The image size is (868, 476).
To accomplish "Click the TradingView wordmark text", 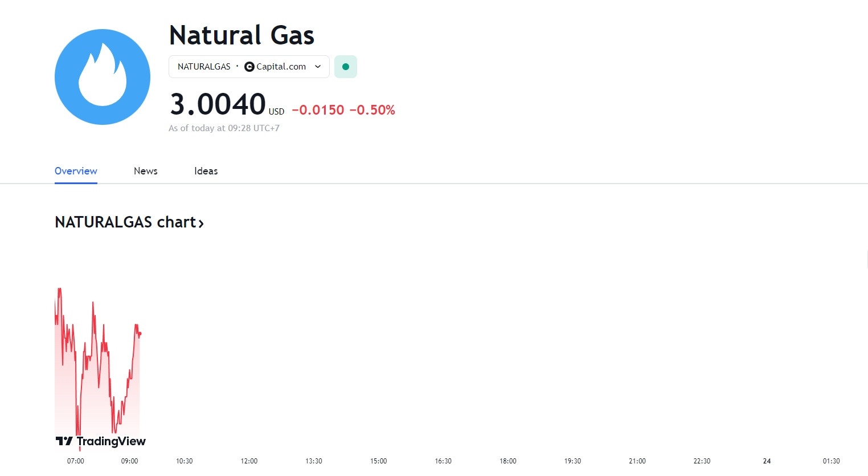I will pyautogui.click(x=111, y=441).
